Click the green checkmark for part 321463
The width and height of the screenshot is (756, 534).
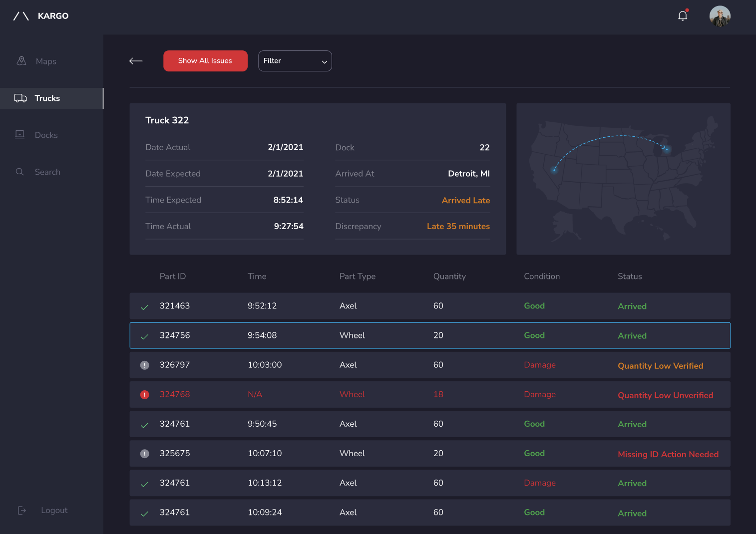point(144,307)
